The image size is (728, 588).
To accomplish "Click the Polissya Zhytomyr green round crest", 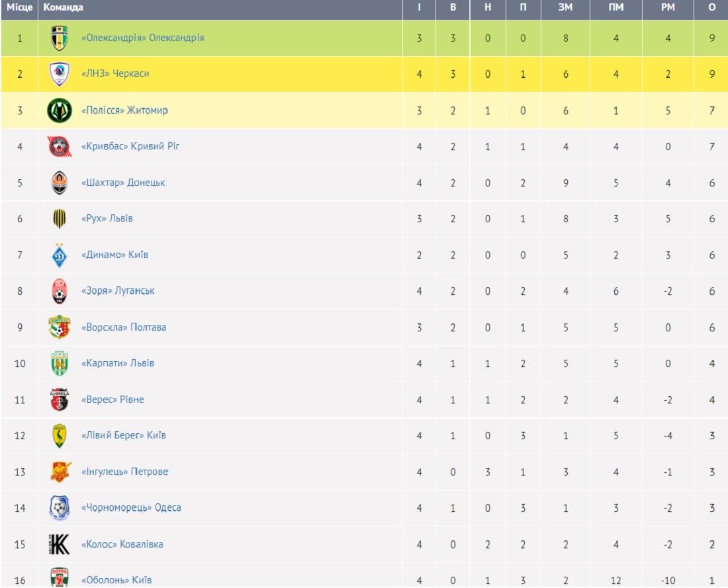I will (x=60, y=110).
